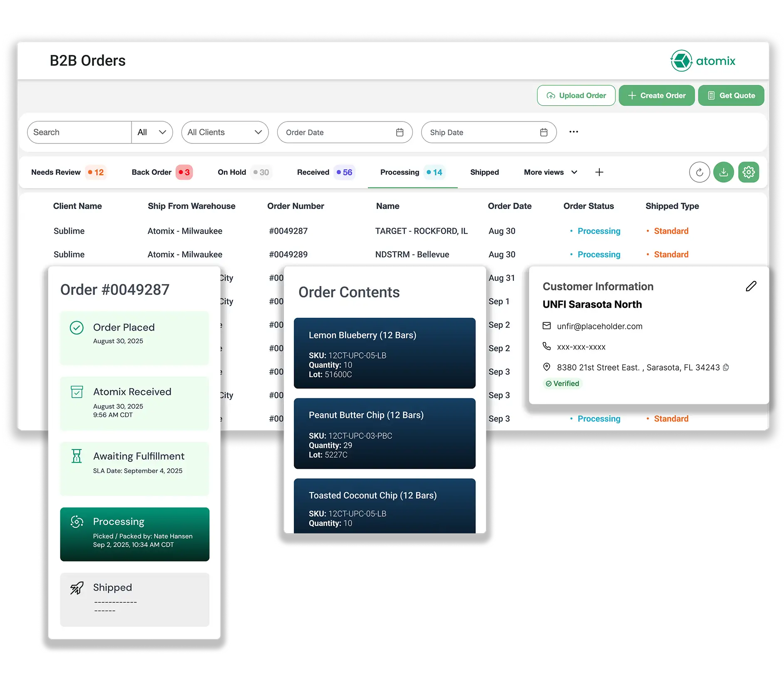Sort by Ship From Warehouse header
This screenshot has width=784, height=690.
pyautogui.click(x=191, y=206)
